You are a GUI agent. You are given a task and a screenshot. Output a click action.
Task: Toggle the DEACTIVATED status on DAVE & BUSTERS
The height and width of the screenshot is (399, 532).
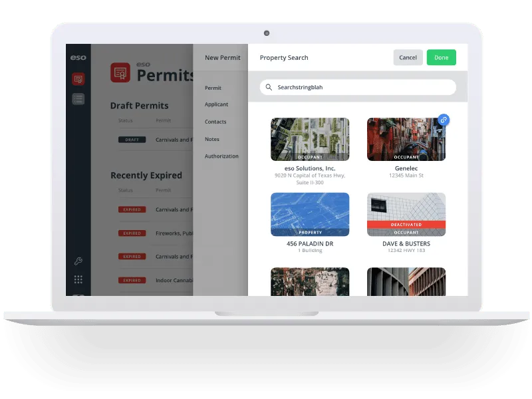(x=408, y=224)
